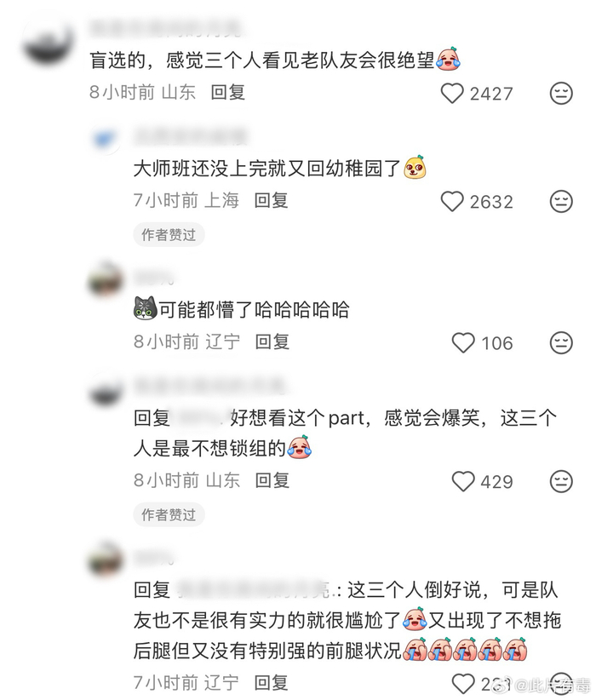Open the mentioned username in last reply
Viewport: 596px width, 700px height.
(x=255, y=590)
